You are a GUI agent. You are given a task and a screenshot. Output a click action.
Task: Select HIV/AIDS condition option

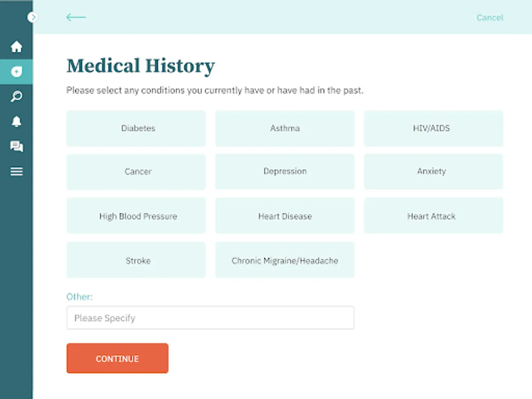click(433, 129)
